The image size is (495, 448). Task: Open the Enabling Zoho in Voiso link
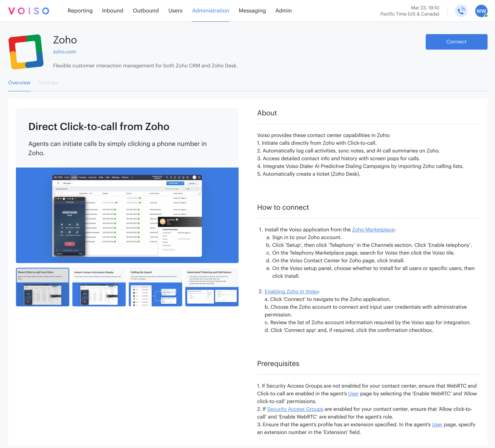[x=291, y=291]
